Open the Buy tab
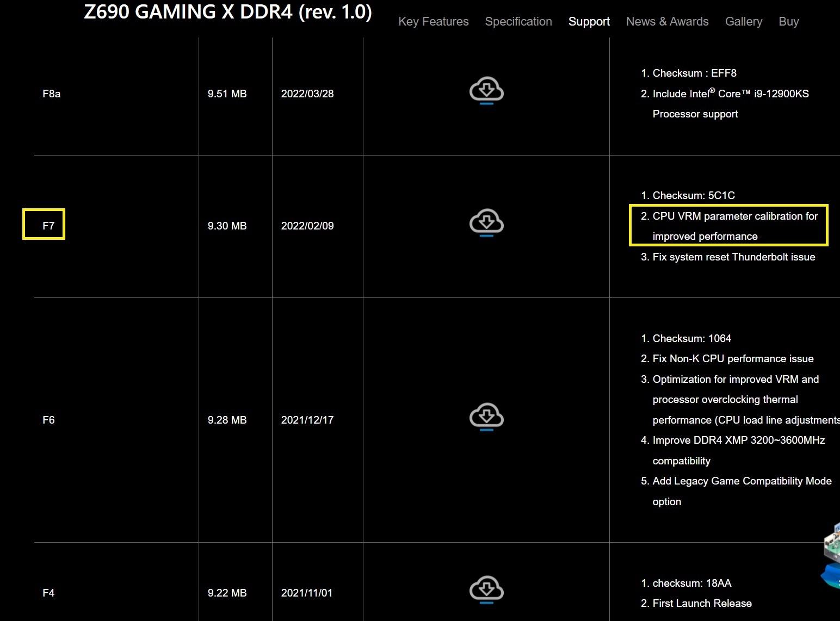This screenshot has width=840, height=621. (788, 22)
